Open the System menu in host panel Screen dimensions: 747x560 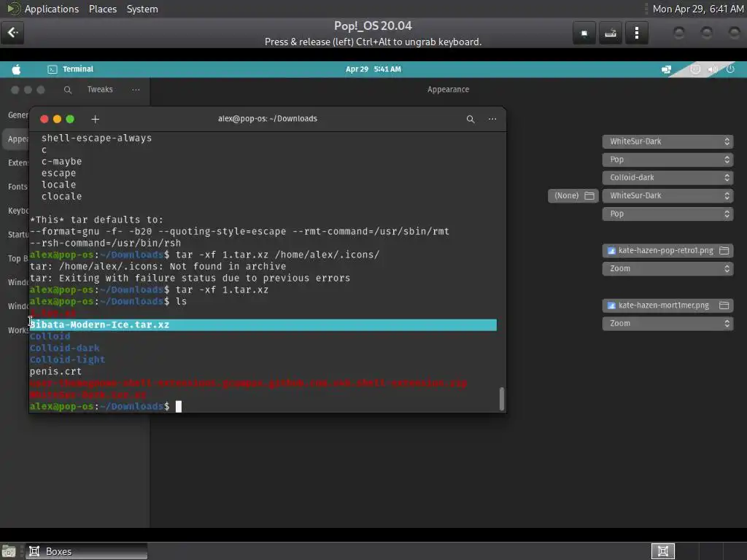(142, 9)
